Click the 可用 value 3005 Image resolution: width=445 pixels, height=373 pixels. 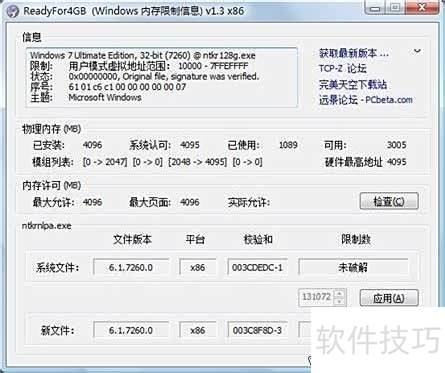tap(397, 145)
